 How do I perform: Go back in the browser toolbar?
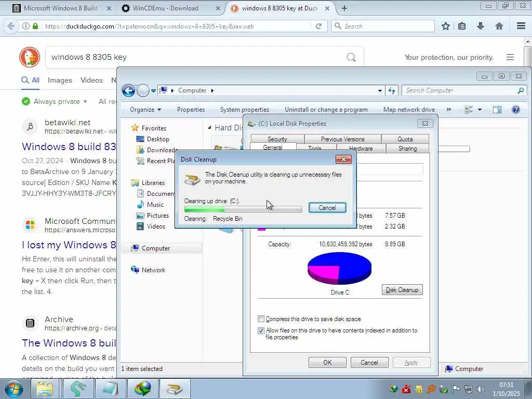[11, 26]
